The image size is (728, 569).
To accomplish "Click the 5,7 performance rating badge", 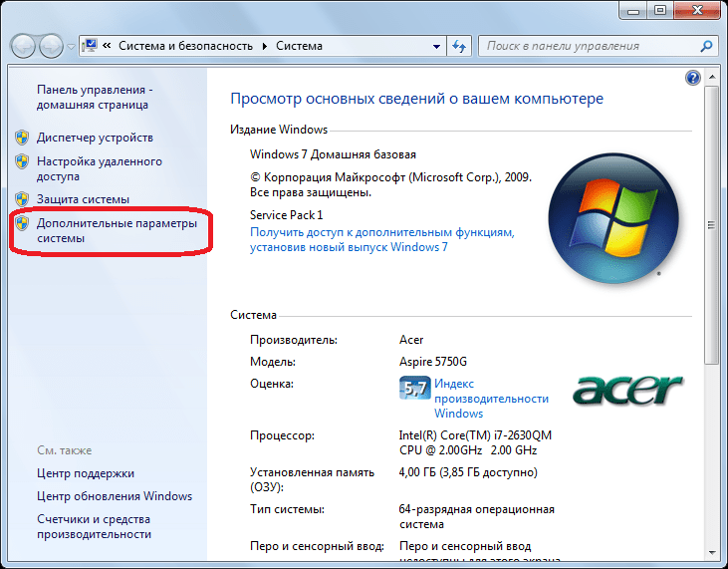I will 414,388.
